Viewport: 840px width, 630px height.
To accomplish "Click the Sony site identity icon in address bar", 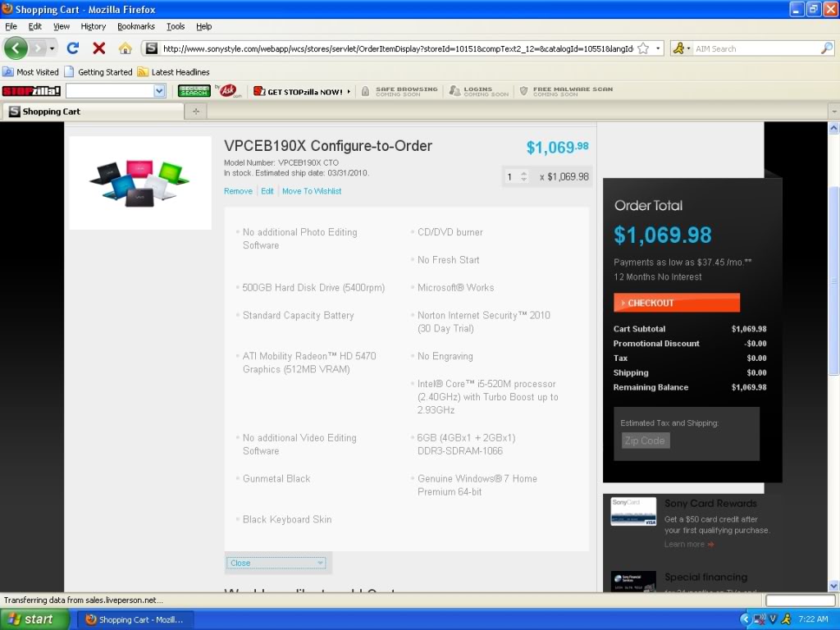I will point(152,48).
